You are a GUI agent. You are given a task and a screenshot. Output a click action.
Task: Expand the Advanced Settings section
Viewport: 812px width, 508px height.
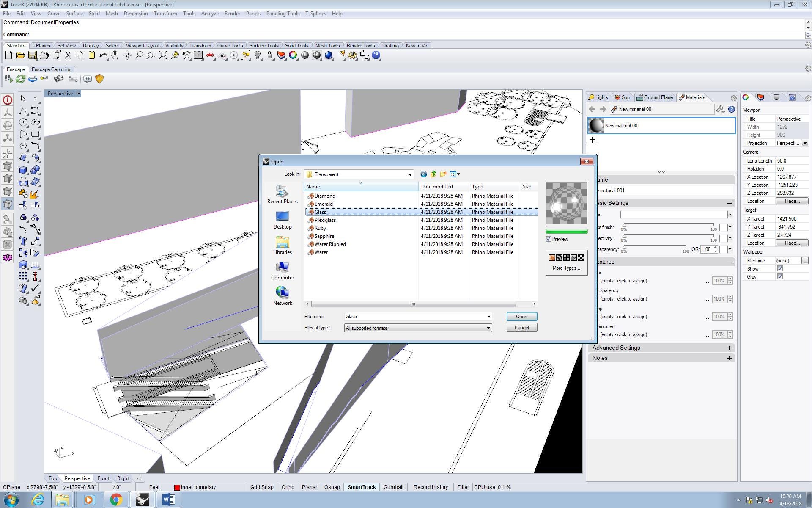click(729, 348)
